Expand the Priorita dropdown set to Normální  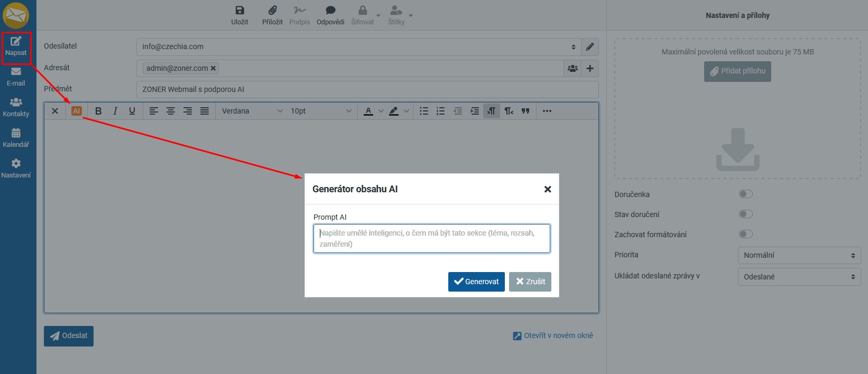tap(799, 255)
